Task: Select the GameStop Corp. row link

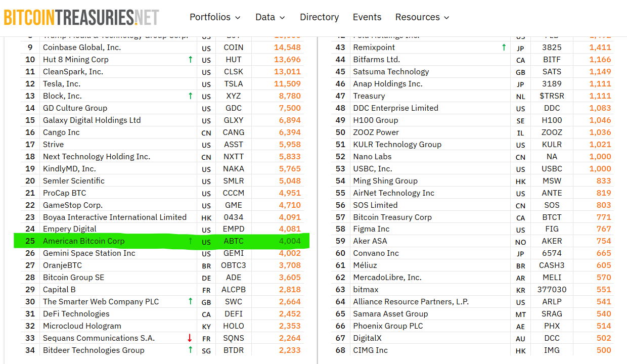Action: 73,205
